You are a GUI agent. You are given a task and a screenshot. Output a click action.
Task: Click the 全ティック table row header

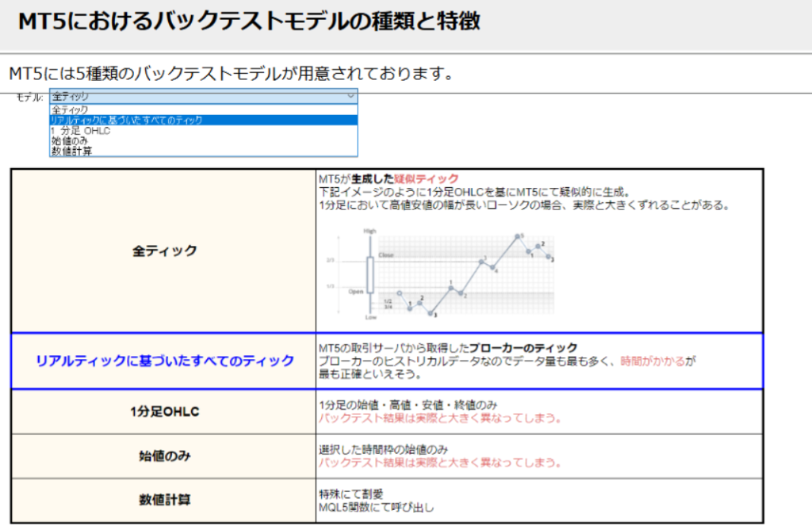[164, 251]
